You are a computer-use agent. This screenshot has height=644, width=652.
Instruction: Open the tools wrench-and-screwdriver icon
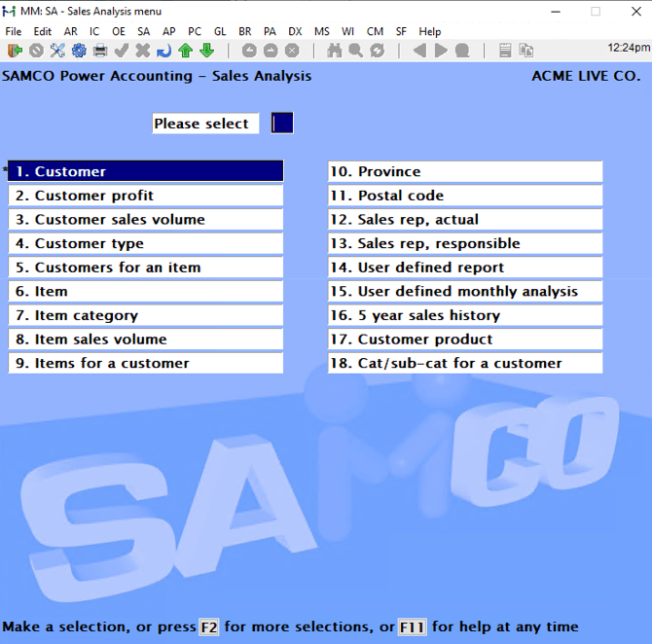[x=57, y=51]
